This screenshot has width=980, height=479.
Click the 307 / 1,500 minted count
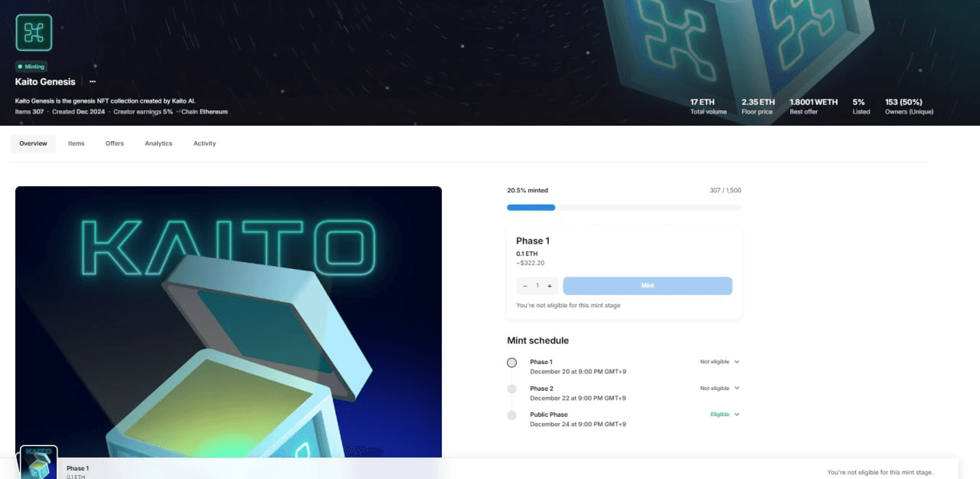point(725,190)
